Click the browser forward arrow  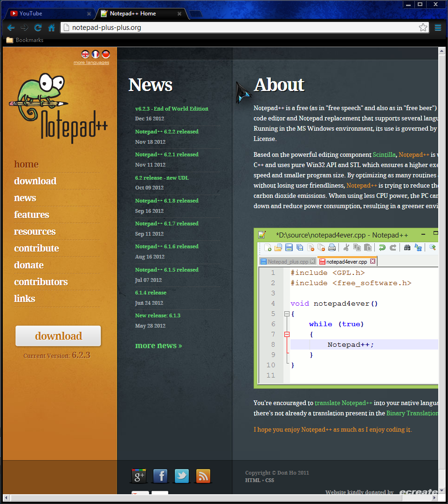tap(24, 28)
